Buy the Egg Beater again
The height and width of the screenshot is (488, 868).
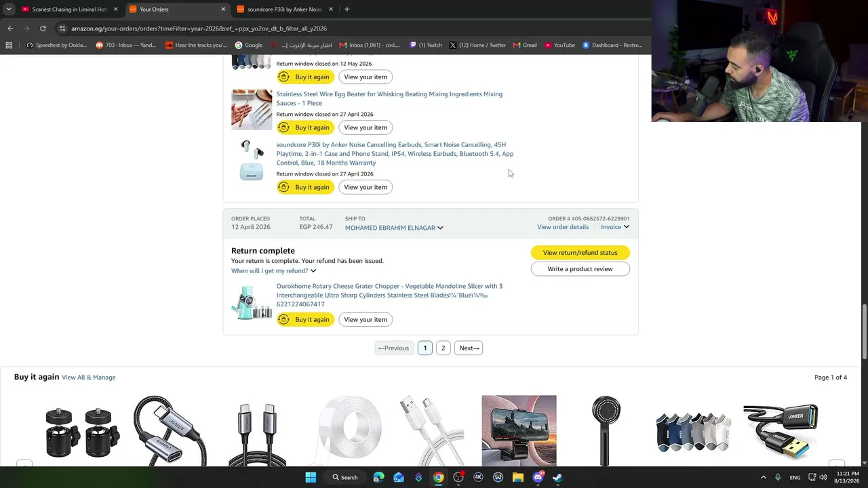point(305,127)
